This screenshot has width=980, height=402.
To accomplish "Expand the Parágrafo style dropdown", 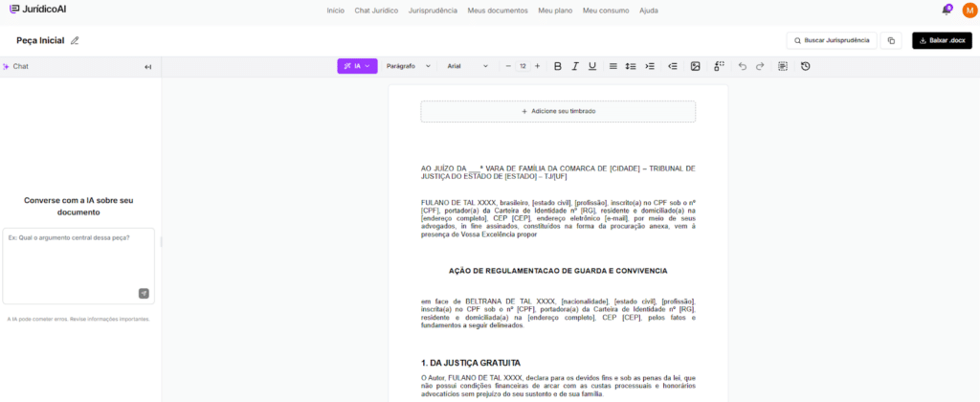I will [x=408, y=66].
